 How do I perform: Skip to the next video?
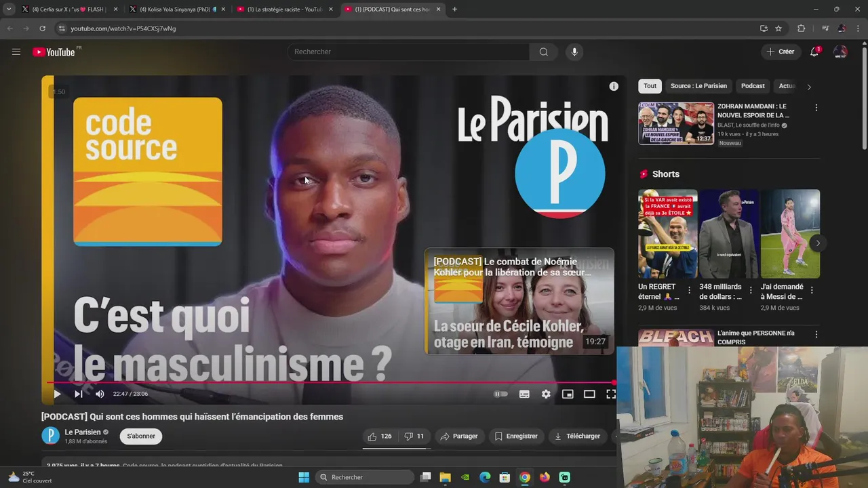(x=79, y=394)
